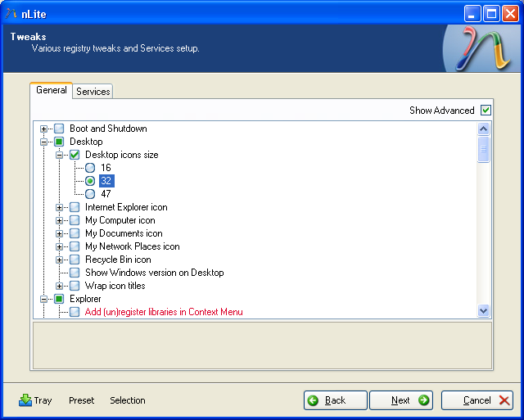The width and height of the screenshot is (524, 420).
Task: Click the 47 value label
Action: 106,194
